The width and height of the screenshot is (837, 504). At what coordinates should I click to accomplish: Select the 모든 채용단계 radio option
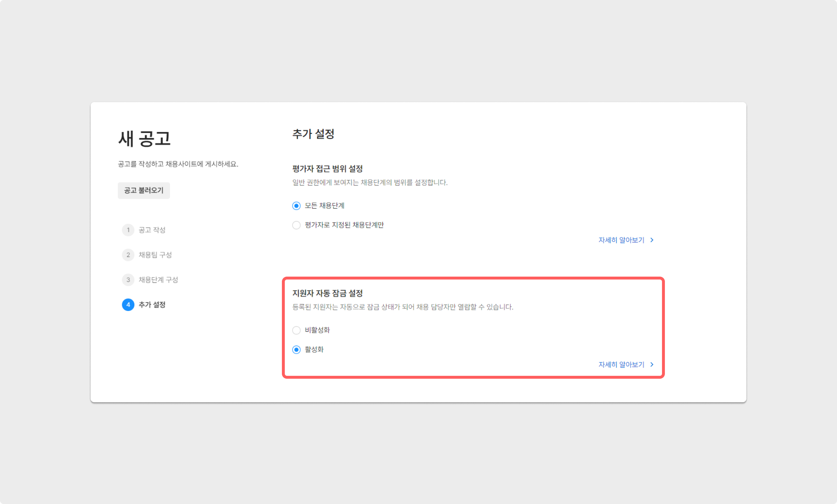[296, 206]
